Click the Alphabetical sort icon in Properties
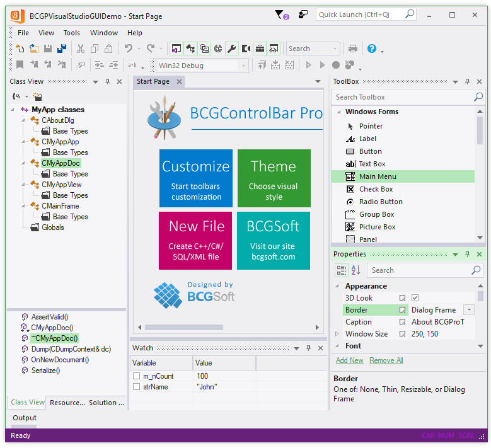Viewport: 491px width, 448px height. [356, 270]
